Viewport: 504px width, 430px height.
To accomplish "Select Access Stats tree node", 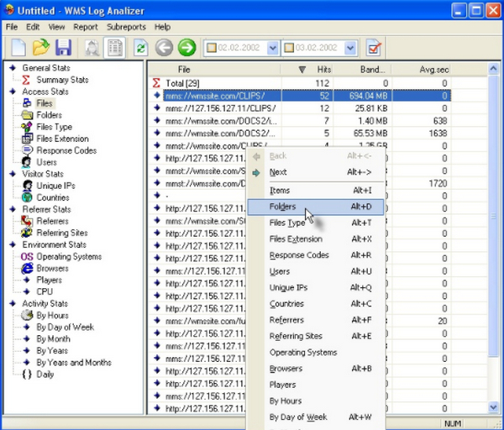I will tap(45, 92).
